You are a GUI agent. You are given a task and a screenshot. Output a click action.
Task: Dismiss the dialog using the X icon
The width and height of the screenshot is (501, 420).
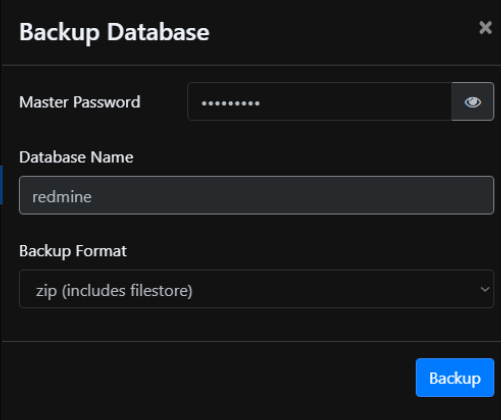point(485,28)
